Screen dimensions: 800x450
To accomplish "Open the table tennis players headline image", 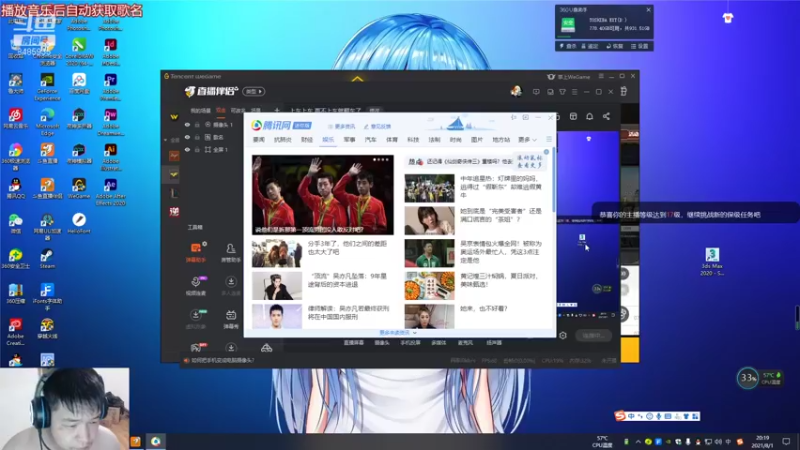I will click(x=322, y=194).
